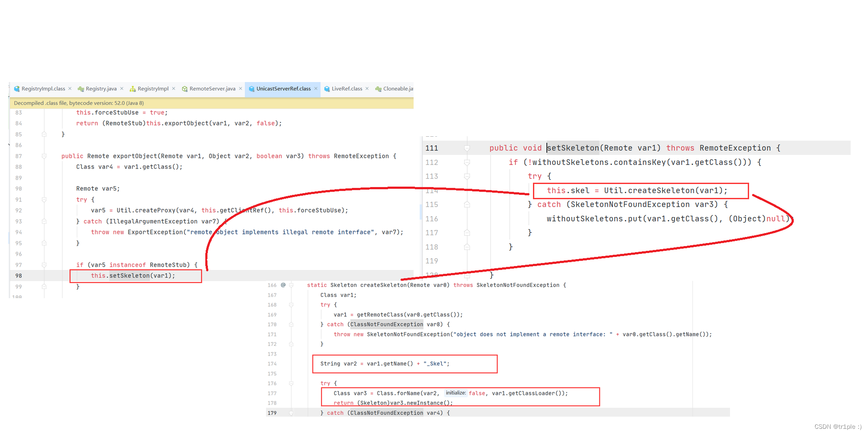Click the file type icon on RemoteServer.java tab

coord(185,89)
